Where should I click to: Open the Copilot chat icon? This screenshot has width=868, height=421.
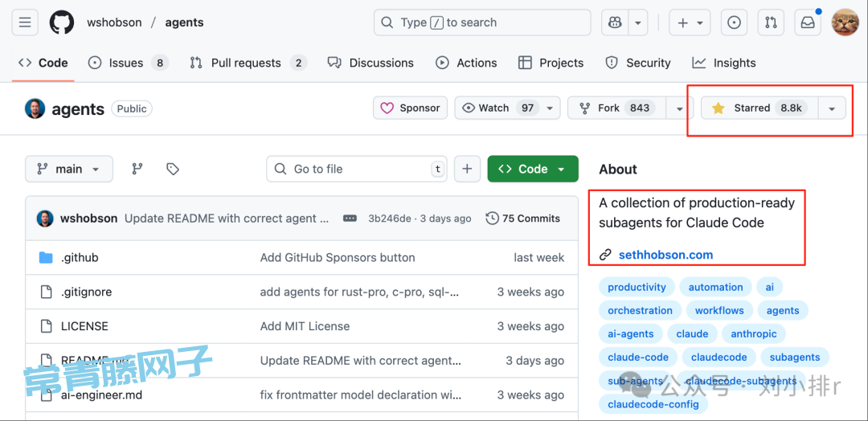point(615,22)
